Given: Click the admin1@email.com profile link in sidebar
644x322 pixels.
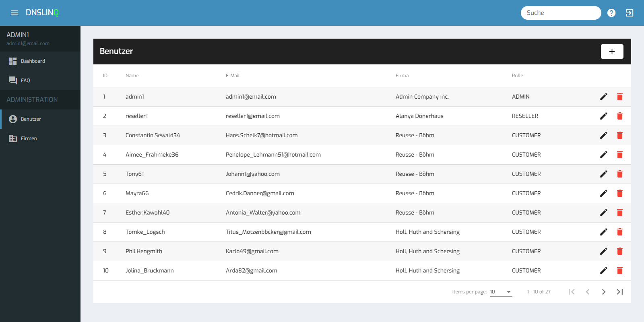Looking at the screenshot, I should click(x=28, y=43).
